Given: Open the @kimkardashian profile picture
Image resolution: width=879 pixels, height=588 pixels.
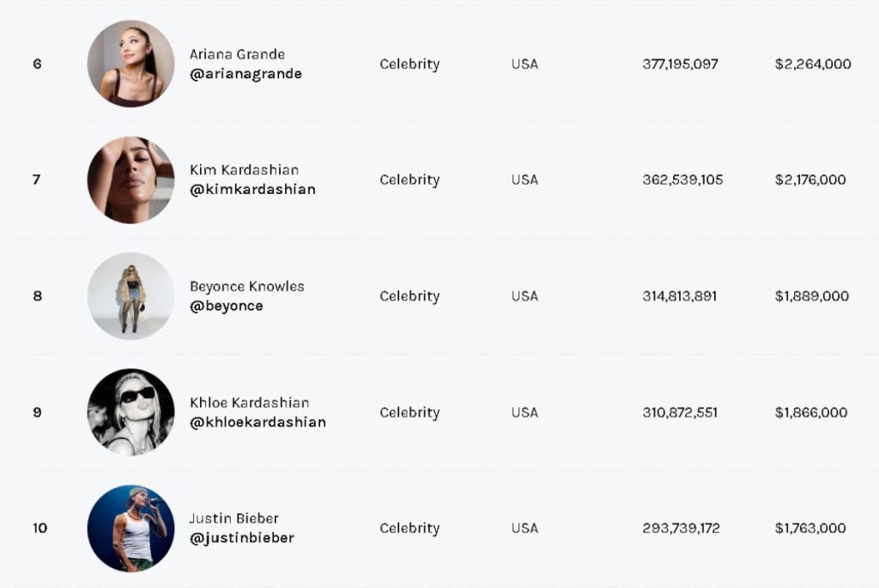Looking at the screenshot, I should [130, 179].
